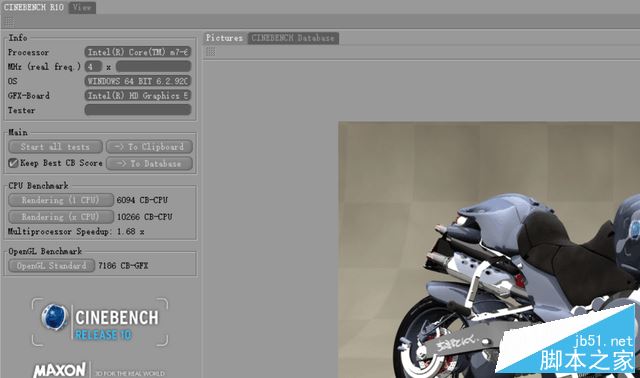Click the 10266 CB-CPU score
Image resolution: width=640 pixels, height=378 pixels.
[144, 217]
